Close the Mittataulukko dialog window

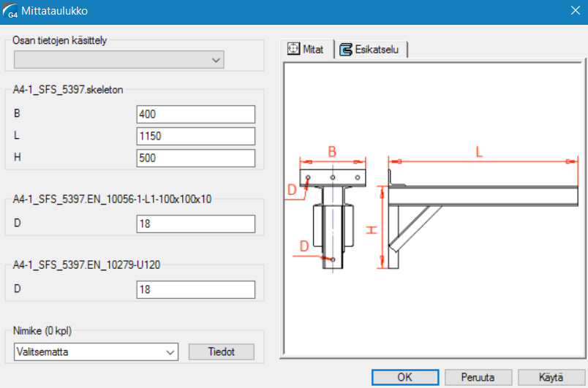[x=574, y=11]
